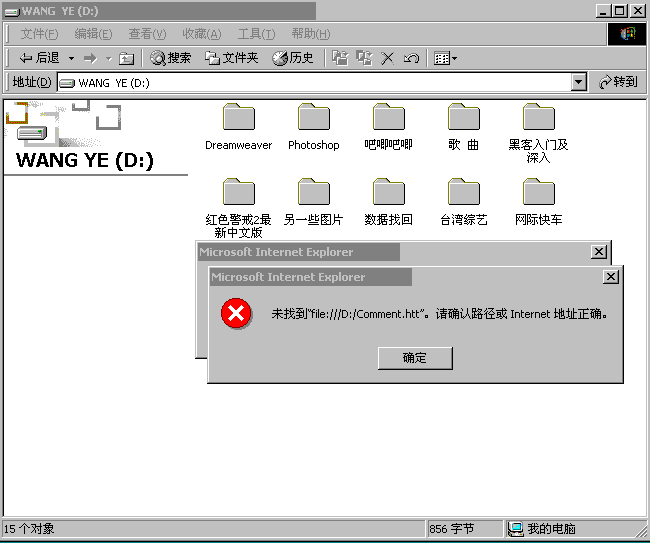Screen dimensions: 650x543
Task: Select the 红色警戒2最新中文版 folder
Action: pyautogui.click(x=239, y=208)
